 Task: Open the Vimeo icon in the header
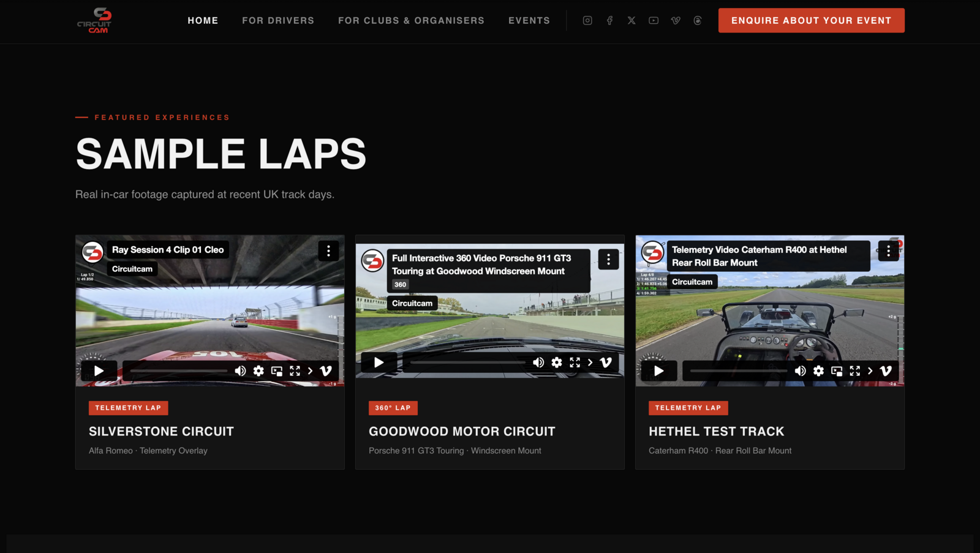coord(676,20)
